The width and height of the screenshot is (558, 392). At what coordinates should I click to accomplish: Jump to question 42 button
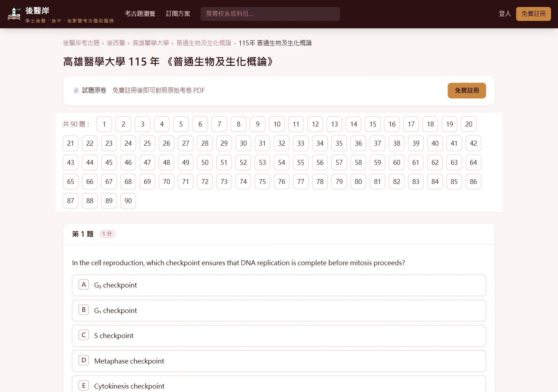pyautogui.click(x=473, y=143)
